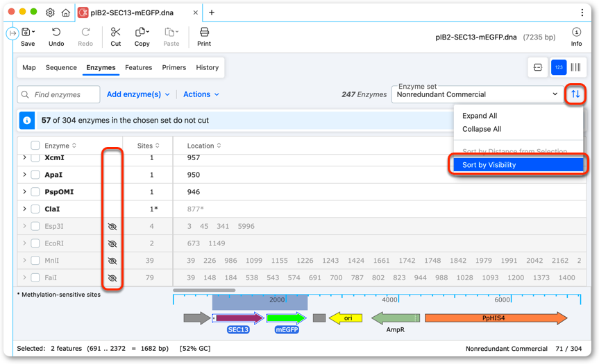Click the Save icon in the toolbar
Image resolution: width=599 pixels, height=364 pixels.
click(x=26, y=32)
